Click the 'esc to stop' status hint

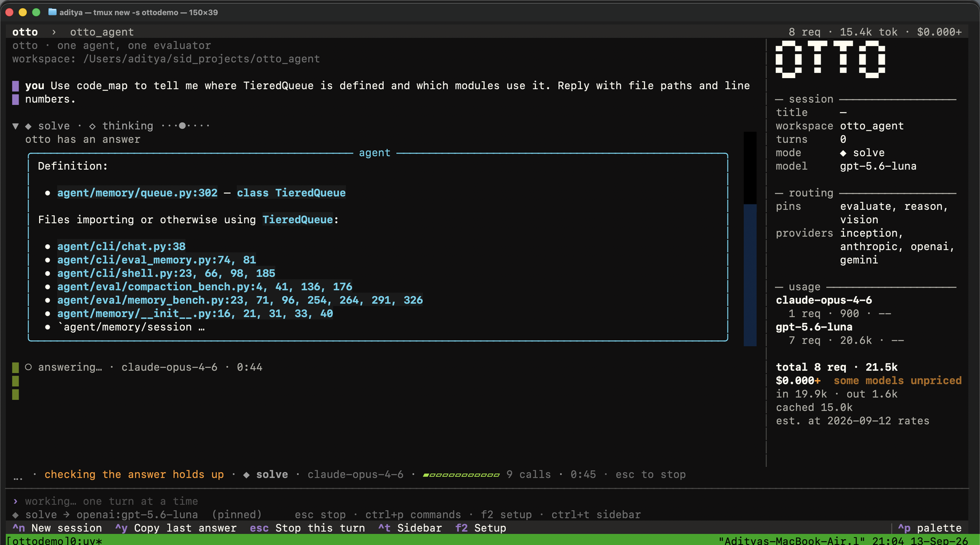650,474
